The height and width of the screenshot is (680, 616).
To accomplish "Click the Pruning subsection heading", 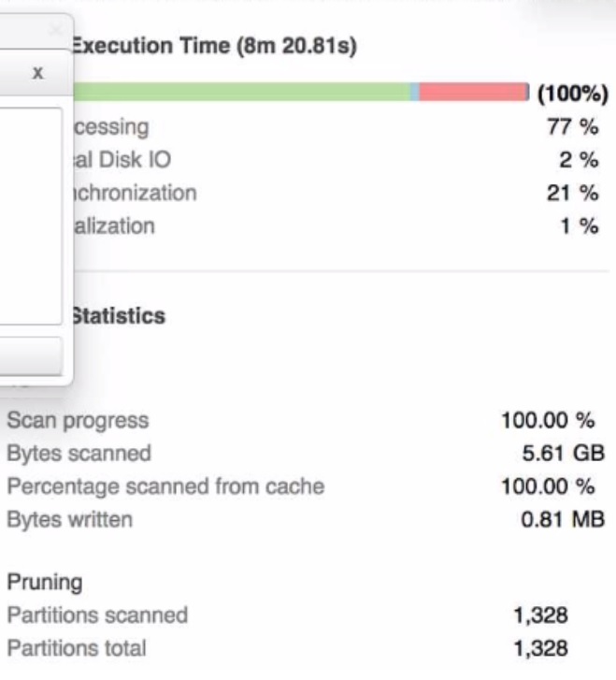I will pyautogui.click(x=45, y=583).
